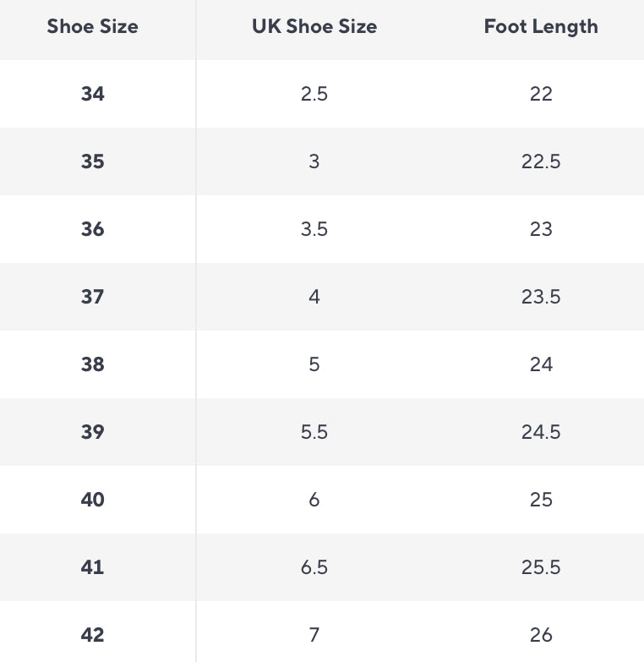
Task: Choose shoe size 40 in table
Action: [92, 500]
